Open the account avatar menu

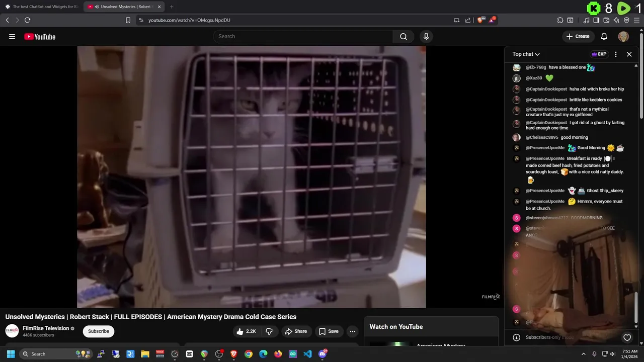623,36
